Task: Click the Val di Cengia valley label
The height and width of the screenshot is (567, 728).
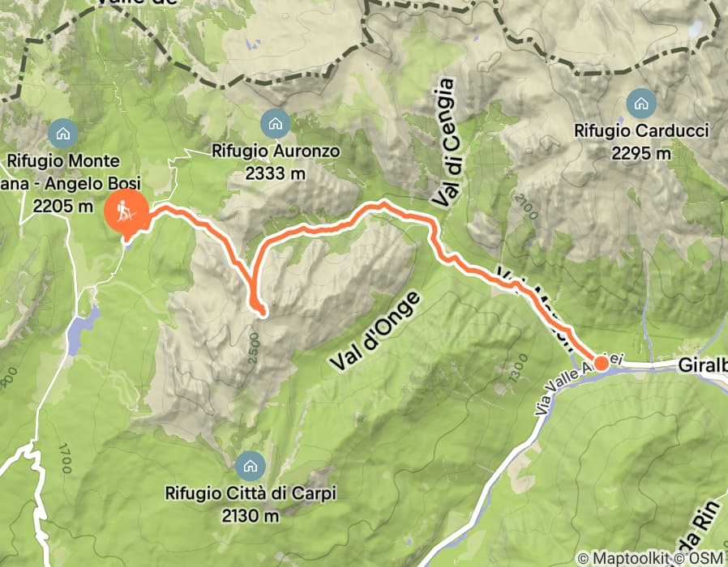Action: pyautogui.click(x=445, y=143)
